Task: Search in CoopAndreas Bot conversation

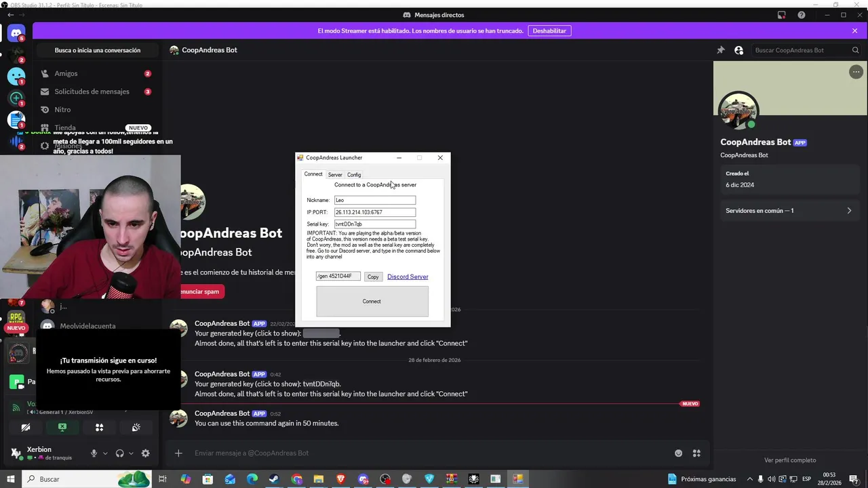Action: pos(807,50)
